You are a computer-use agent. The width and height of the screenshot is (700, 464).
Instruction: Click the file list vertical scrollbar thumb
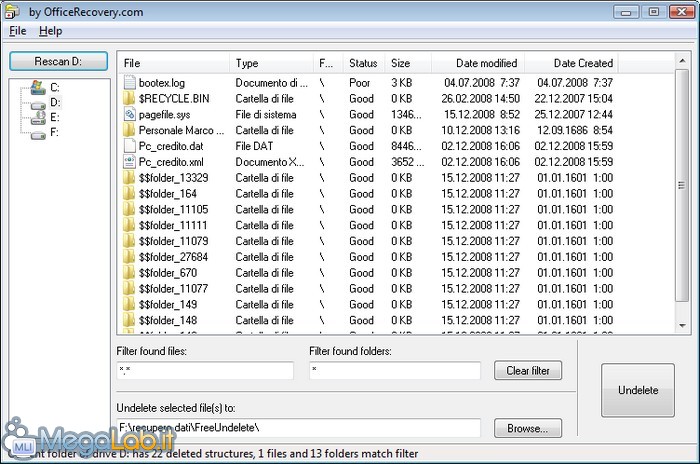682,186
